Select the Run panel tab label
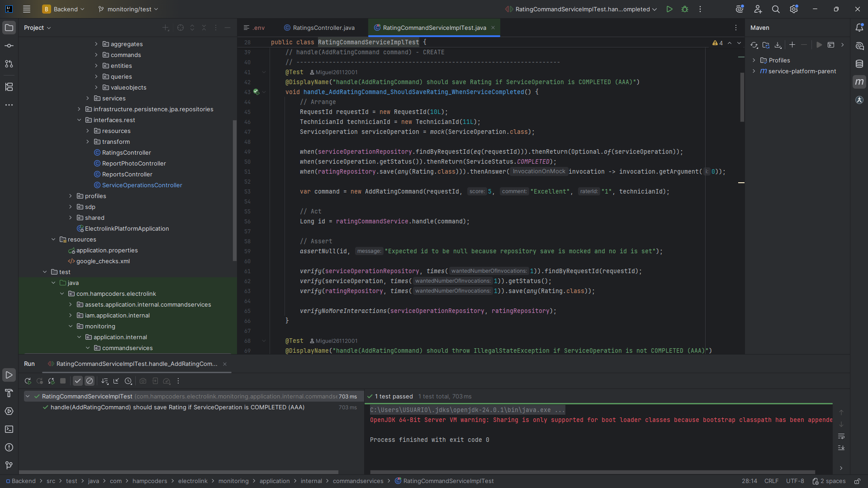This screenshot has width=868, height=488. click(29, 364)
